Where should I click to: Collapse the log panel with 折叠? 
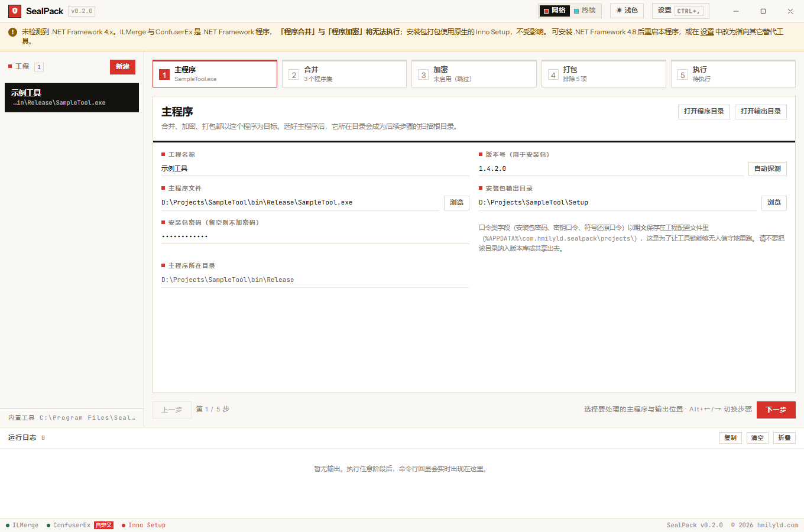[784, 438]
